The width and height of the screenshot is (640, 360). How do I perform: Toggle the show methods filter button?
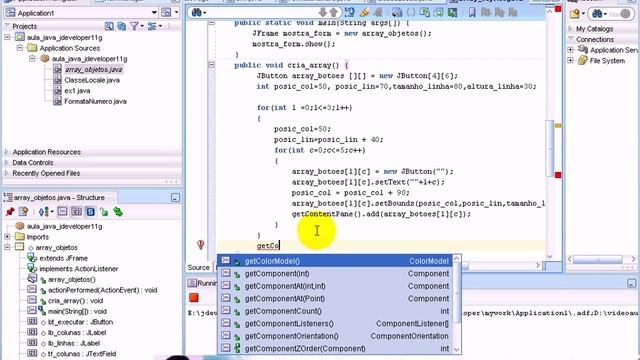[62, 212]
